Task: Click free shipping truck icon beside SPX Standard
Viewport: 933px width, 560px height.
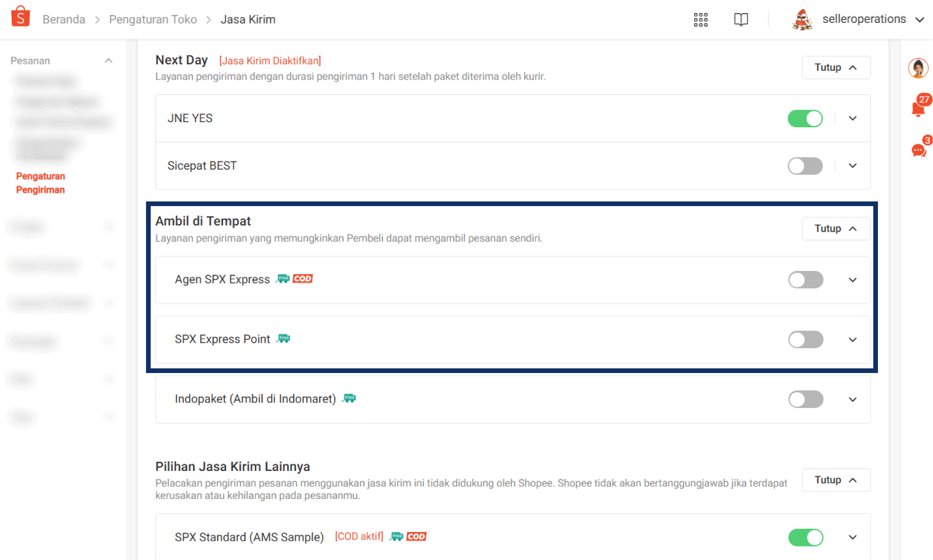Action: click(x=397, y=536)
